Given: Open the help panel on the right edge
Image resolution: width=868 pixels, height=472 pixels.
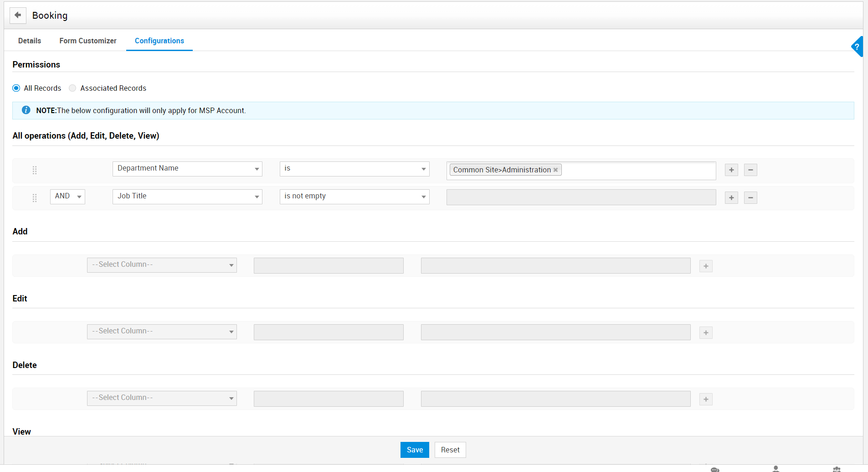Looking at the screenshot, I should pyautogui.click(x=858, y=46).
